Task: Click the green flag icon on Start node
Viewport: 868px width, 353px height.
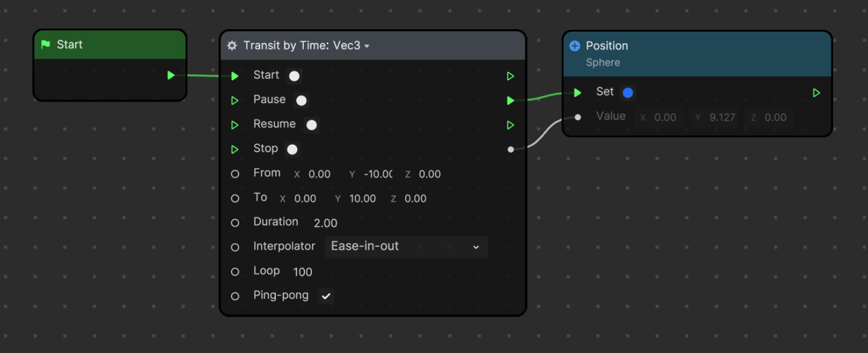Action: point(45,45)
